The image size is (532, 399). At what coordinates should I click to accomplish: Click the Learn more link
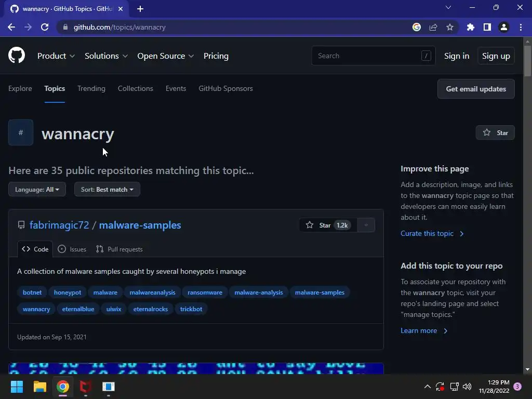(x=424, y=330)
